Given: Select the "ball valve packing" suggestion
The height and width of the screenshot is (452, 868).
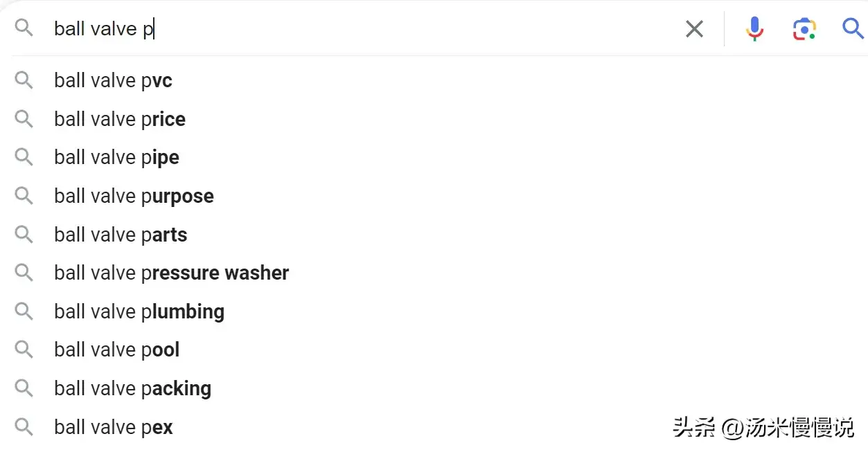Looking at the screenshot, I should pyautogui.click(x=132, y=388).
